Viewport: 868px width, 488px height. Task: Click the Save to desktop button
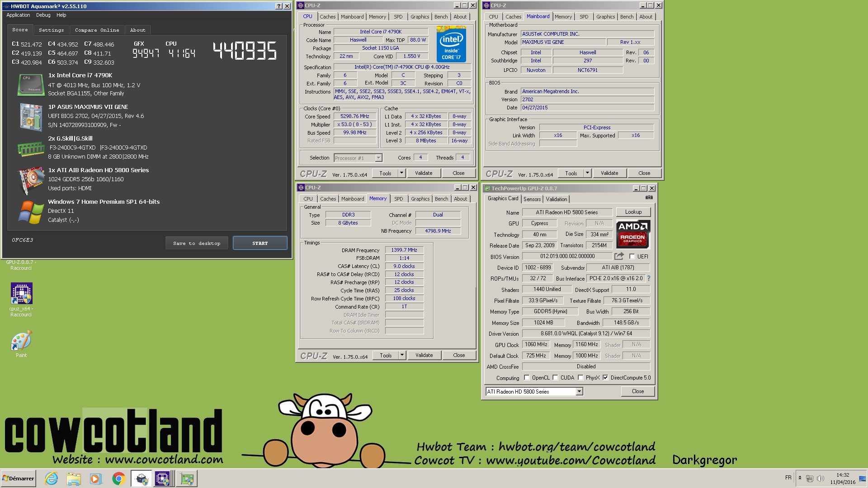pyautogui.click(x=197, y=243)
